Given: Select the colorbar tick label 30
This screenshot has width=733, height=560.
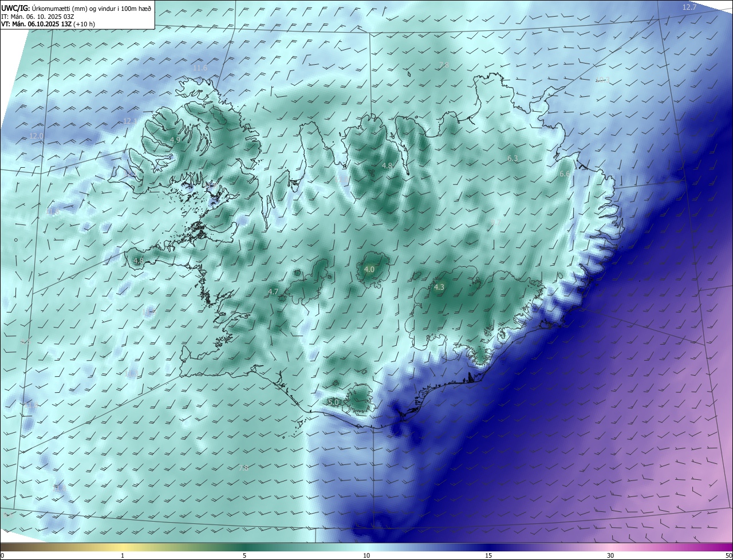Looking at the screenshot, I should coord(610,555).
